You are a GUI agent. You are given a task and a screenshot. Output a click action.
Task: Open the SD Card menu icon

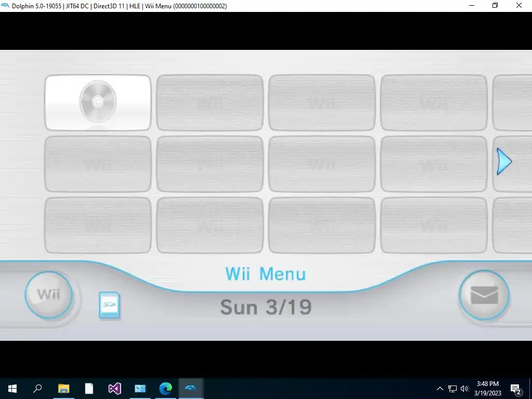[x=109, y=305]
